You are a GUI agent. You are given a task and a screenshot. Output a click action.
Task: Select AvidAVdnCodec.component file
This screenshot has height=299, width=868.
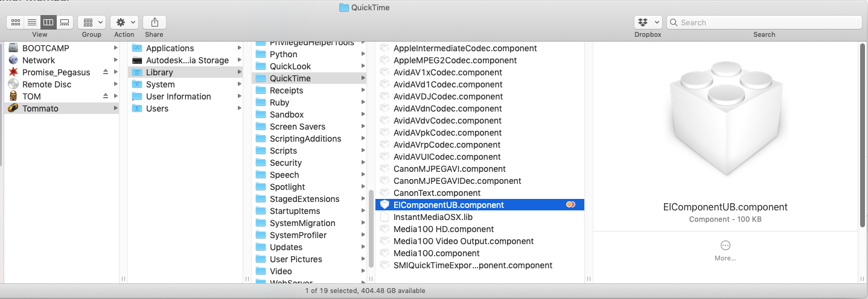447,109
